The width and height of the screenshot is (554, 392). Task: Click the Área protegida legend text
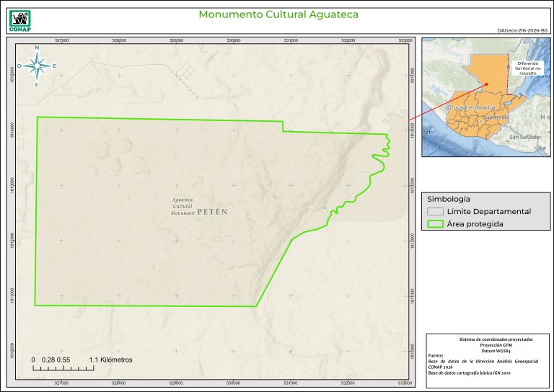coord(475,224)
